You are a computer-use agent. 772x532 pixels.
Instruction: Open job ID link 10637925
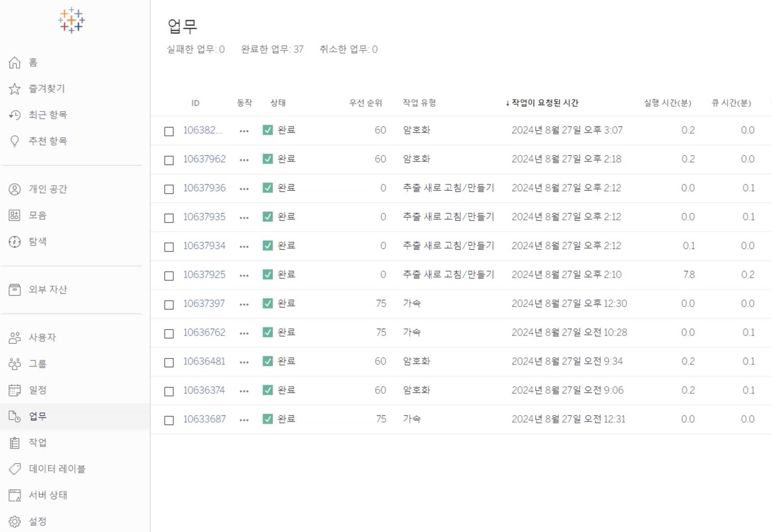pos(204,274)
